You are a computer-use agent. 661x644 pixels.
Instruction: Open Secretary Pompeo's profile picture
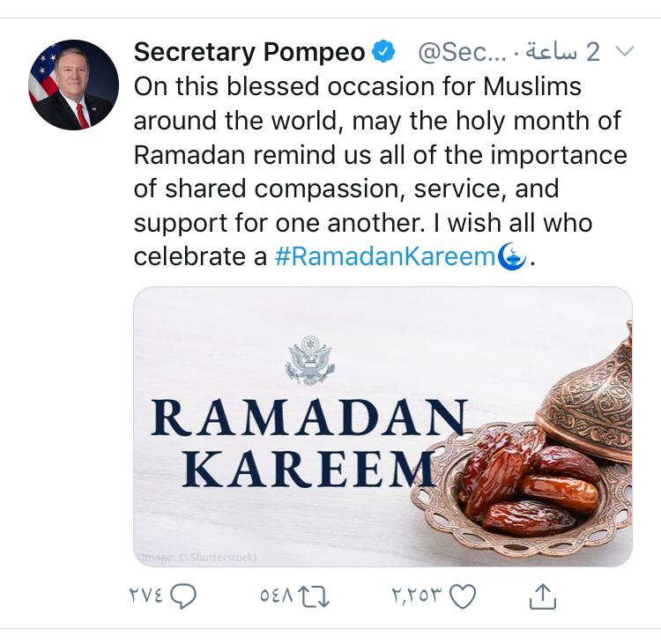(x=73, y=85)
